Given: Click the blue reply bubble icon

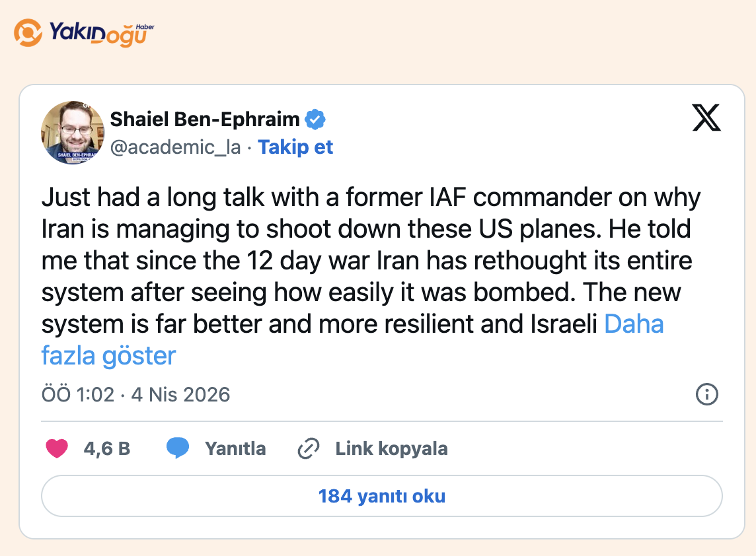Looking at the screenshot, I should pos(178,448).
